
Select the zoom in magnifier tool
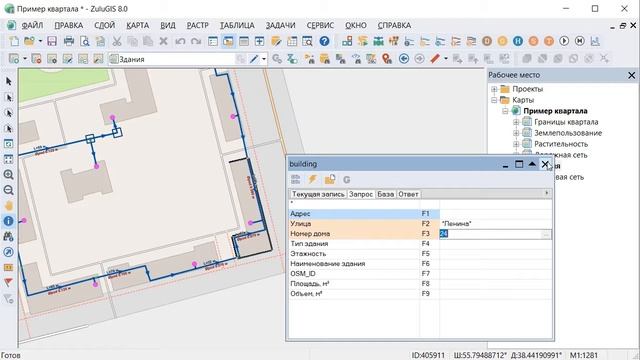tap(9, 175)
